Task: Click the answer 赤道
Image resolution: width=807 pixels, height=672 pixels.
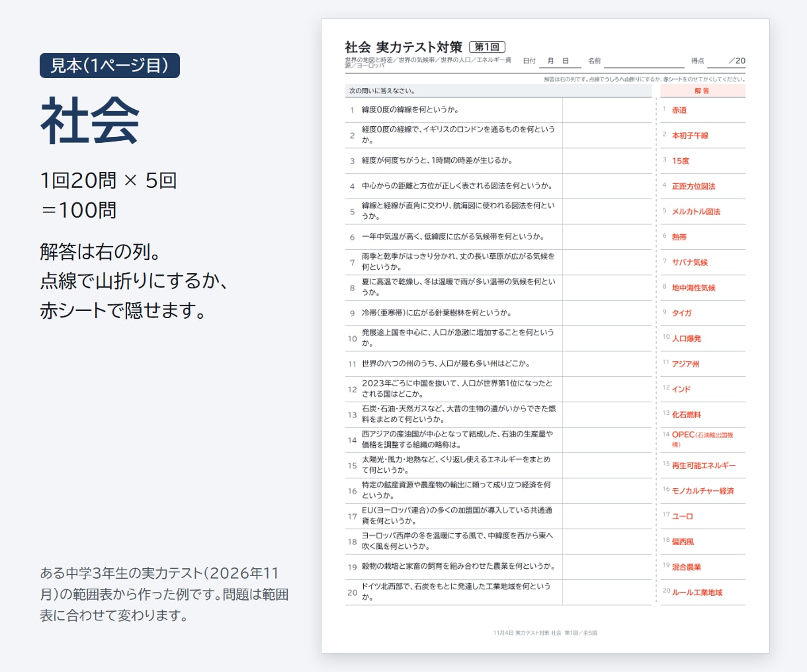Action: pos(679,110)
